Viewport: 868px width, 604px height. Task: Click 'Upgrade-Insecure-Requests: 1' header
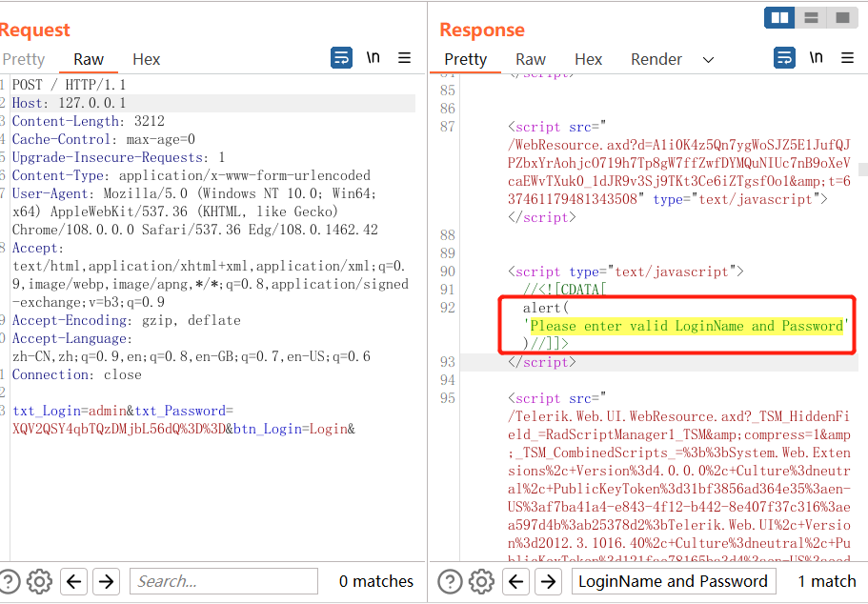118,158
